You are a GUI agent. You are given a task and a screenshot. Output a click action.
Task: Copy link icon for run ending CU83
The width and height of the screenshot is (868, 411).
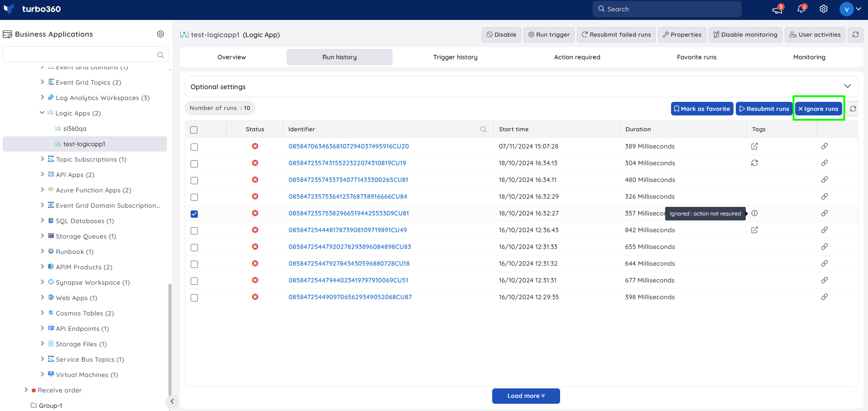tap(825, 247)
